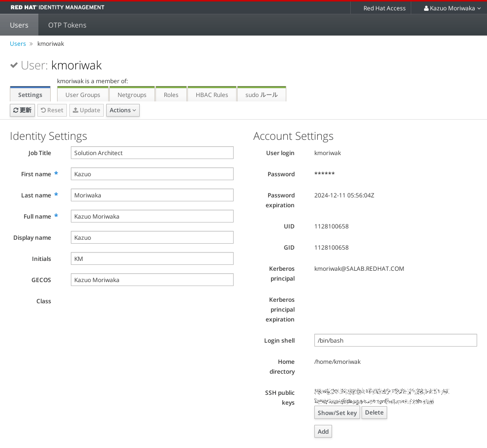
Task: Expand the Kazuo Moriwaka account menu
Action: [x=451, y=8]
